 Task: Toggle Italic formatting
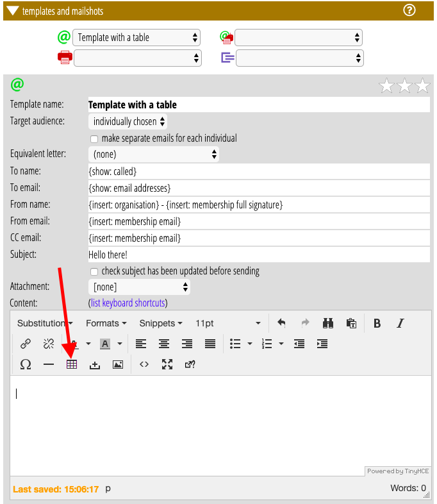pos(400,323)
